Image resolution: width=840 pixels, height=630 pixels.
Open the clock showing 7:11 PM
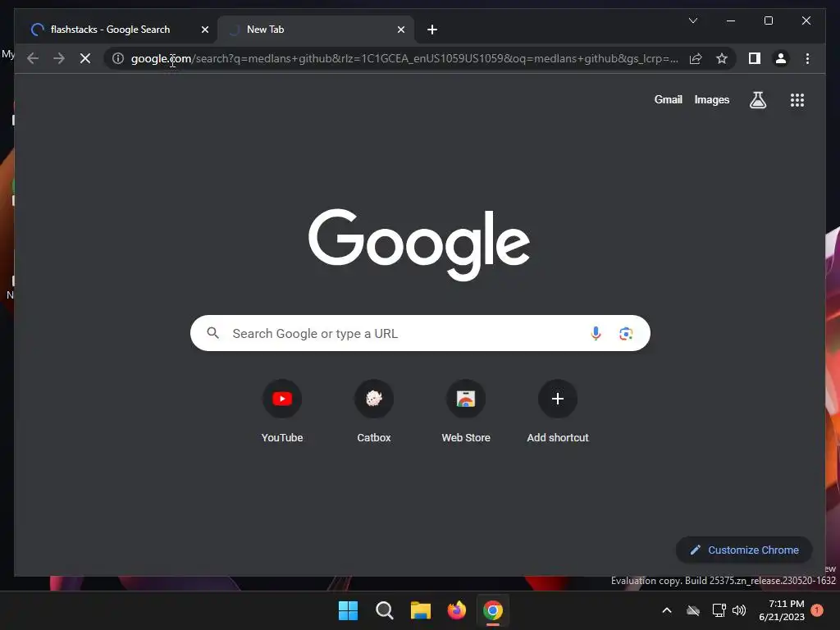click(x=782, y=610)
